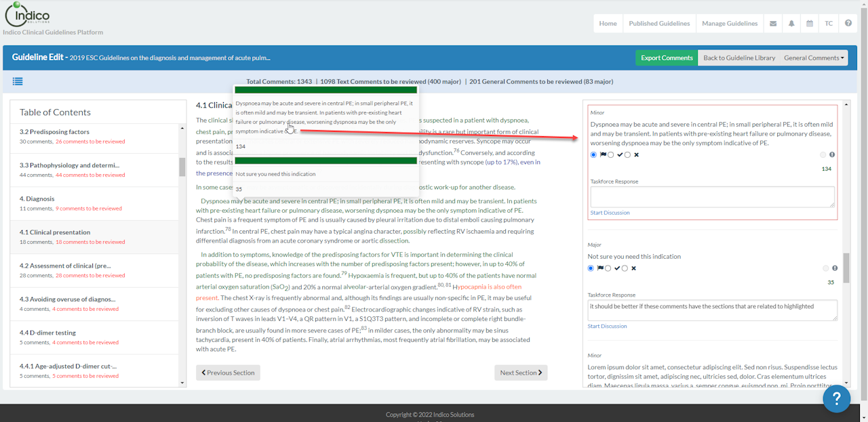Click '28 comments to be reviewed' under 4.2

(x=90, y=276)
